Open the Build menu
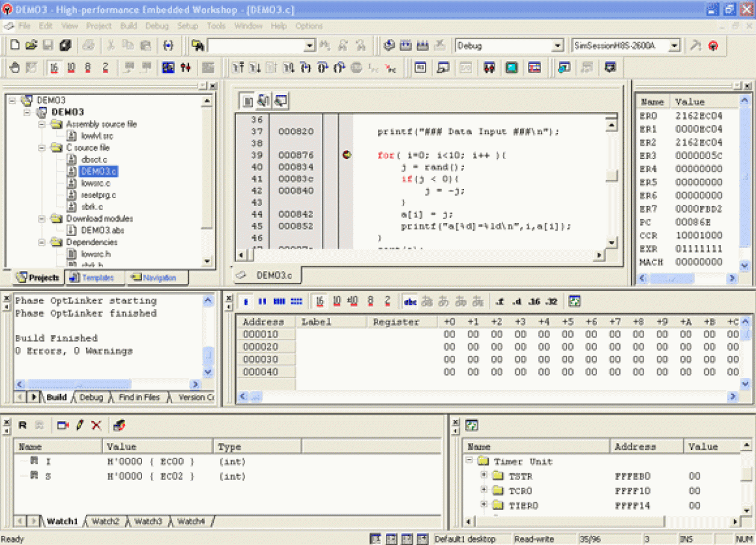This screenshot has width=756, height=545. click(128, 26)
